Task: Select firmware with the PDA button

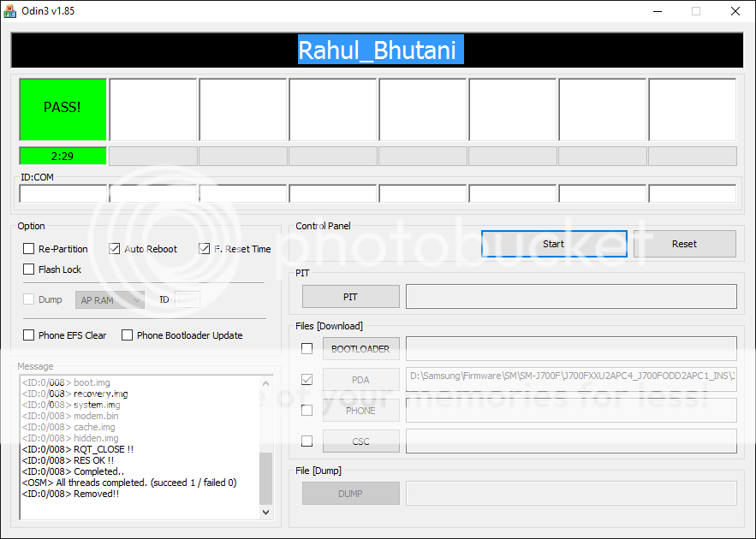Action: [x=360, y=380]
